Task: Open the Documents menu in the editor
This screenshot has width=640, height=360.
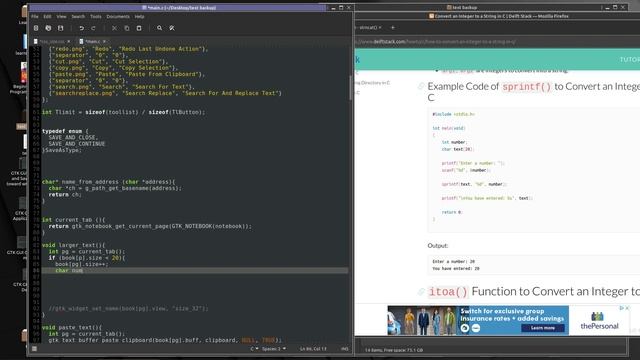Action: 118,17
